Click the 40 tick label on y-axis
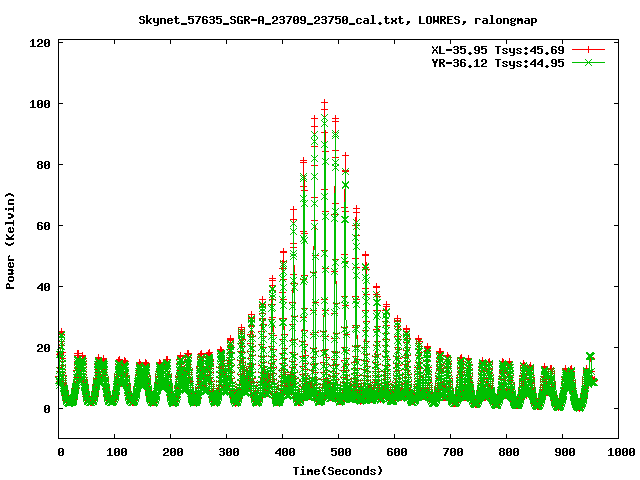The width and height of the screenshot is (640, 480). coord(43,287)
